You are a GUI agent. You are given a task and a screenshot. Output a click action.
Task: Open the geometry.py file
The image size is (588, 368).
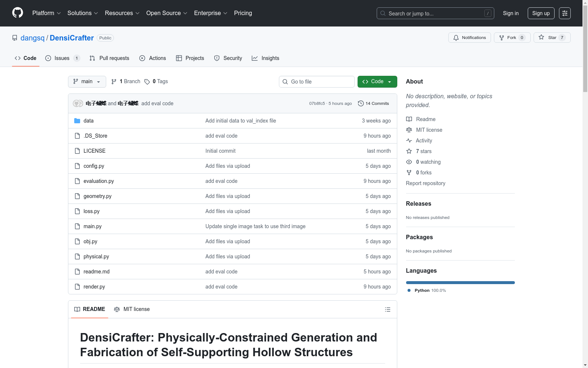click(x=97, y=196)
